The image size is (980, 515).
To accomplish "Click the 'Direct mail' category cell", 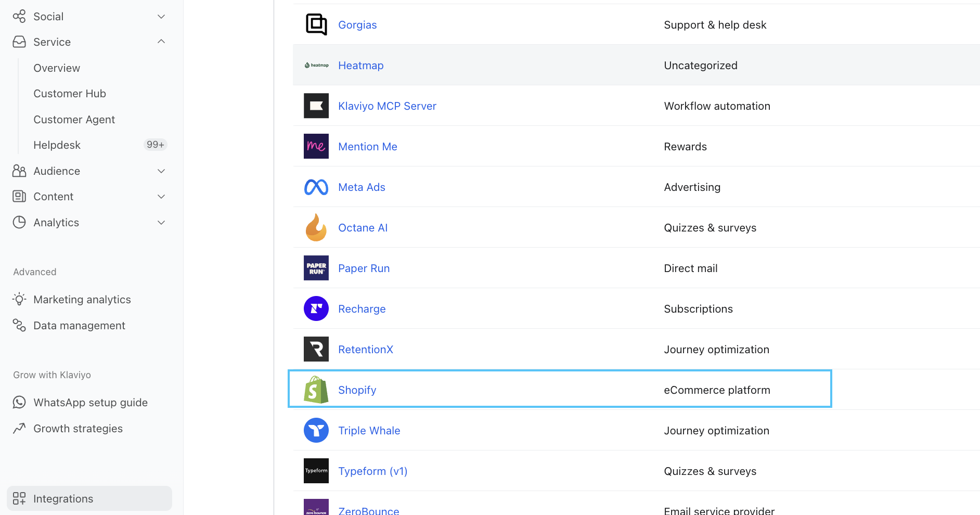I will [x=690, y=268].
